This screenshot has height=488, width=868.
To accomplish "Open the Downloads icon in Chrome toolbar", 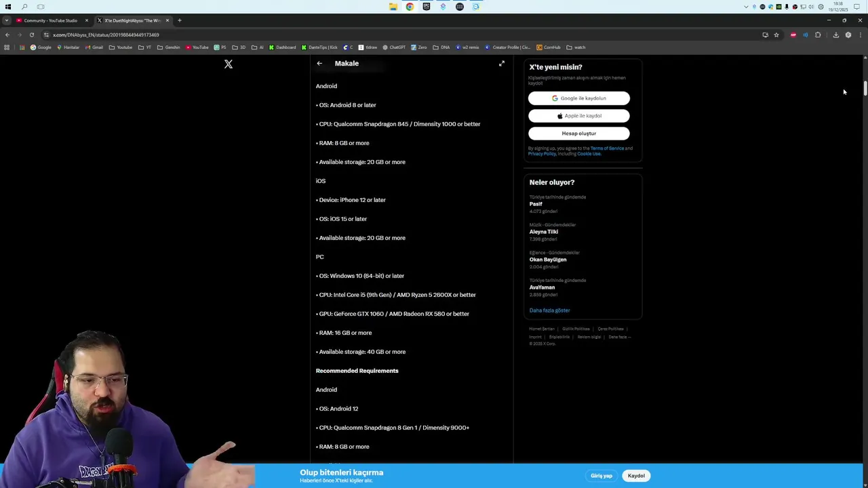I will coord(835,35).
